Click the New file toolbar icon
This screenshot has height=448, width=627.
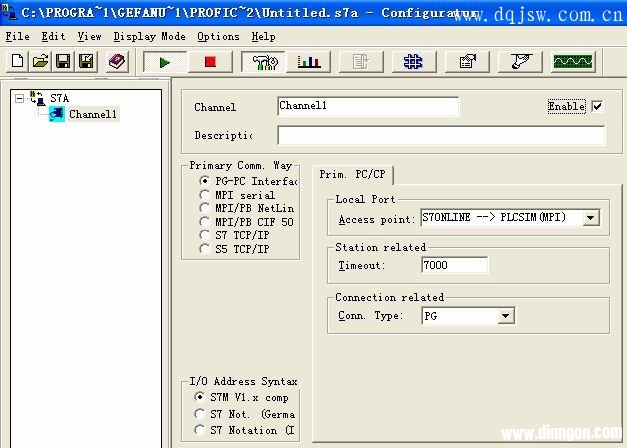[x=17, y=62]
